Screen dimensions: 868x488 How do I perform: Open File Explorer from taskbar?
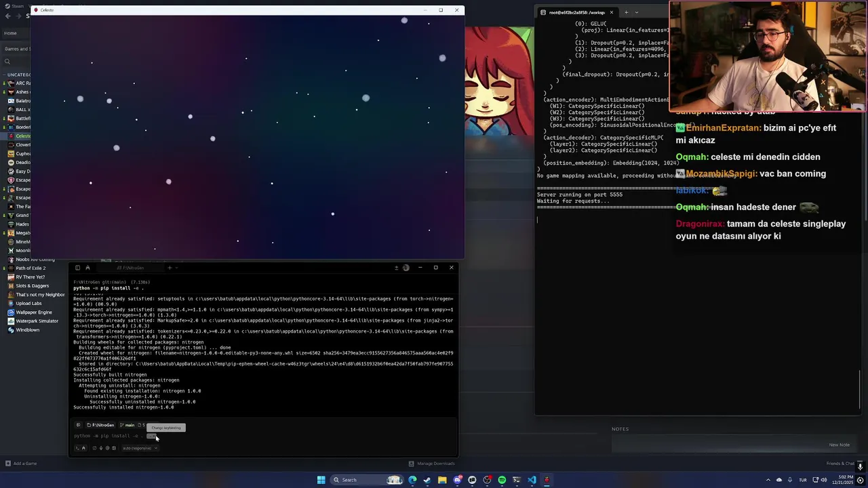click(x=442, y=480)
